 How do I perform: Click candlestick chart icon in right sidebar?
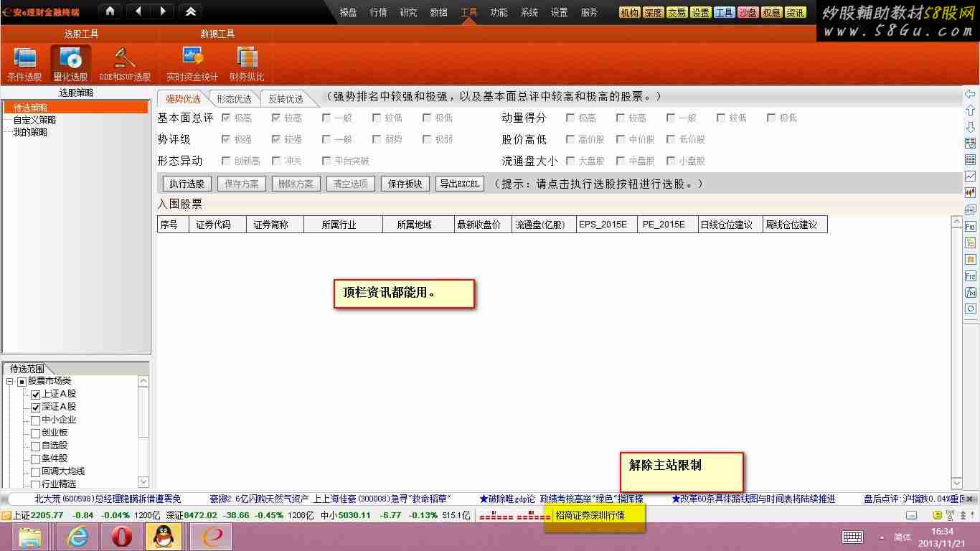[x=970, y=193]
